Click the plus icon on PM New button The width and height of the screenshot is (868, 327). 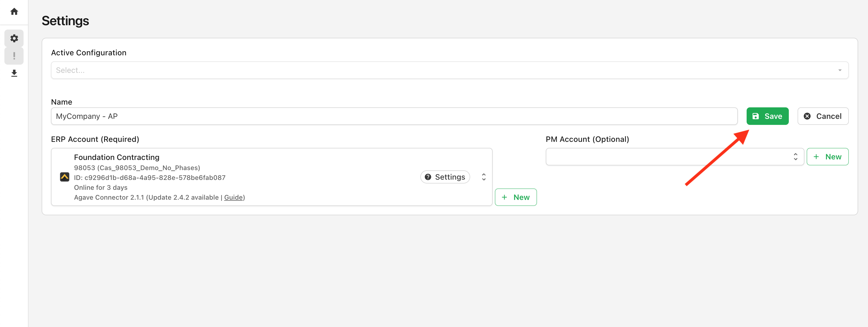point(816,157)
